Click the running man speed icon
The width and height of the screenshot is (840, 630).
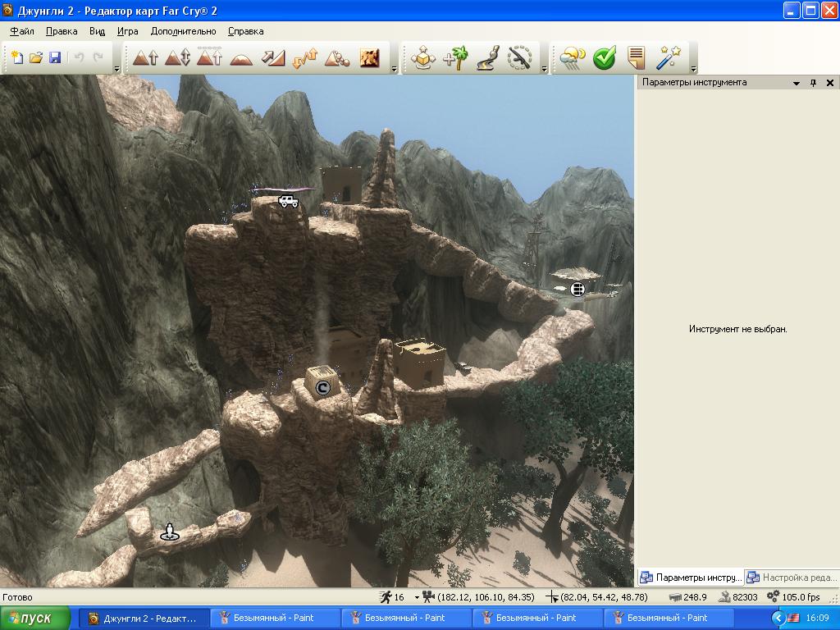click(386, 597)
